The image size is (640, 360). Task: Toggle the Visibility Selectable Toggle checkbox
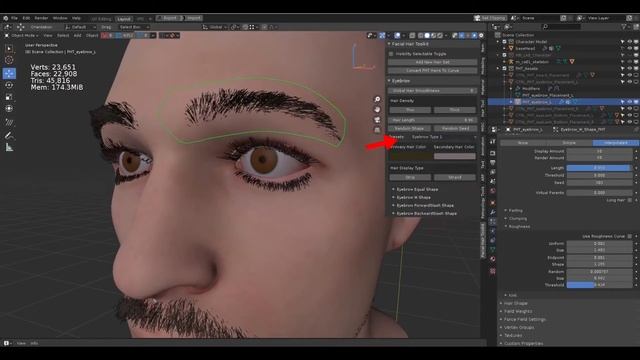pos(391,54)
